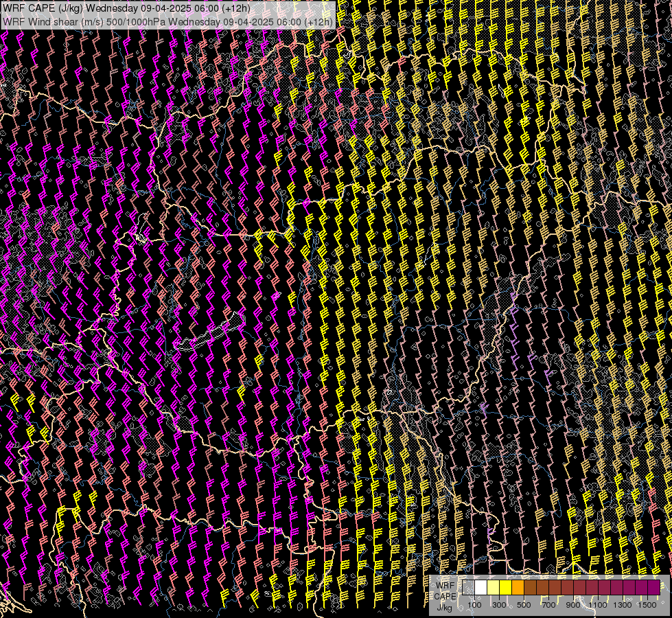This screenshot has height=618, width=672.
Task: Click the legend value 700
Action: pyautogui.click(x=548, y=605)
